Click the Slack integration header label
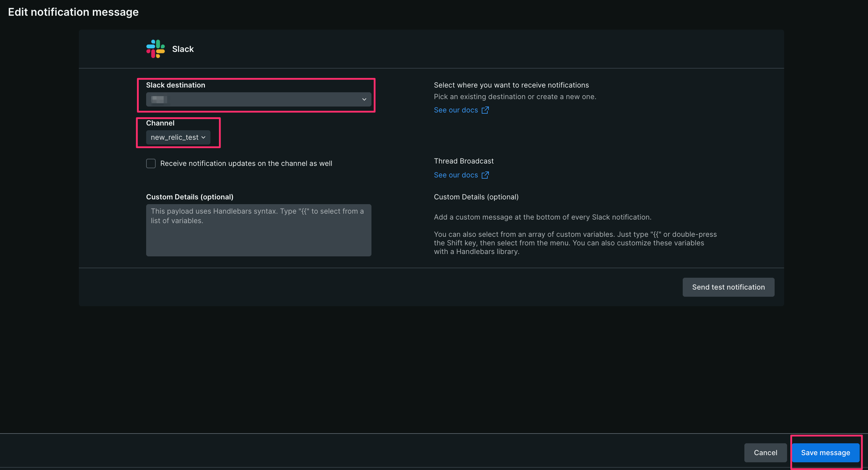 (182, 49)
